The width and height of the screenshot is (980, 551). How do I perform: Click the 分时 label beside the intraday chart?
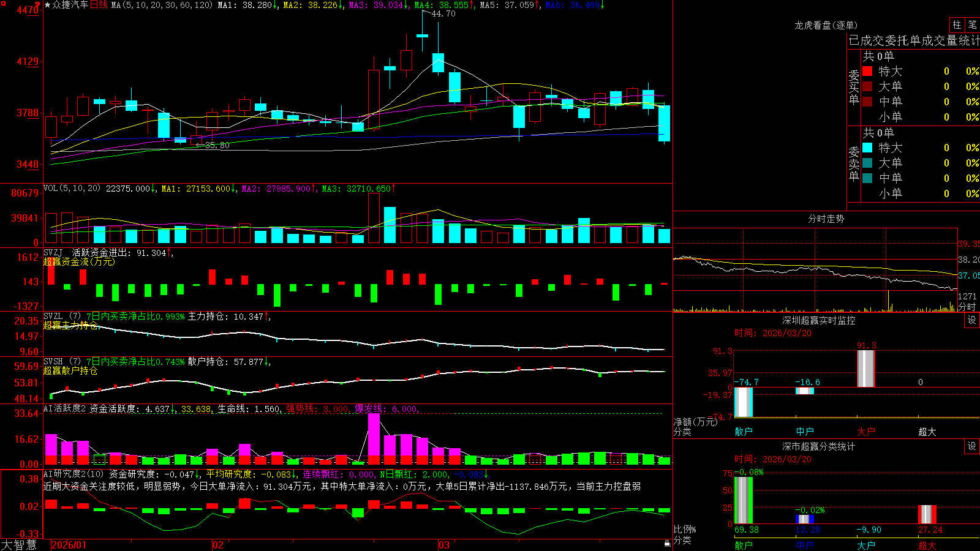pos(967,307)
